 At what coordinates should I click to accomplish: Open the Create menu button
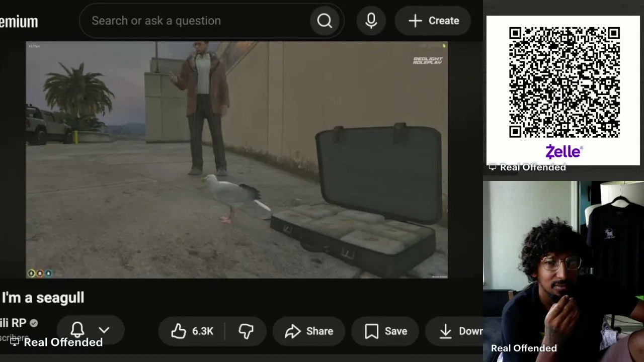coord(433,21)
